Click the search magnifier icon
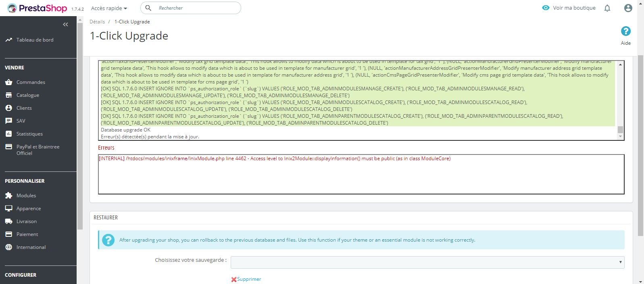 (148, 8)
